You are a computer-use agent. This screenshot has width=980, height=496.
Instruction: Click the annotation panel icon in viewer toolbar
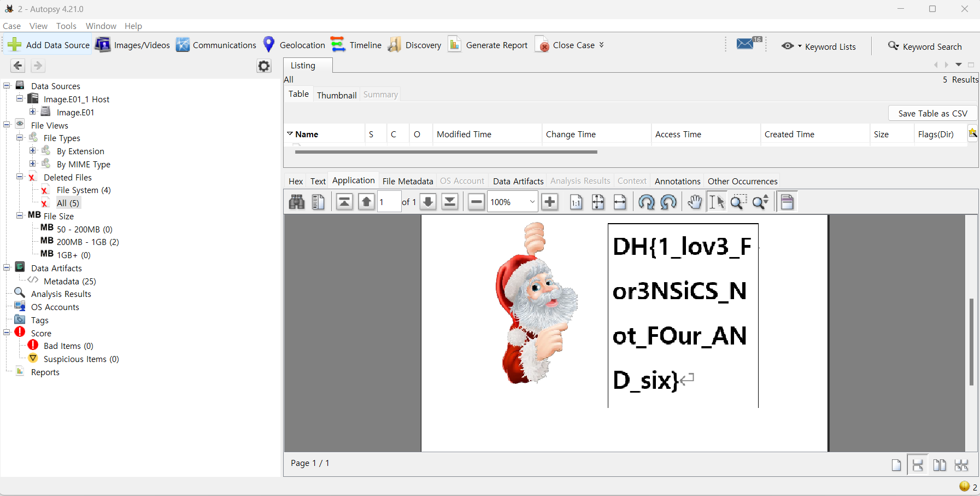[x=787, y=202]
